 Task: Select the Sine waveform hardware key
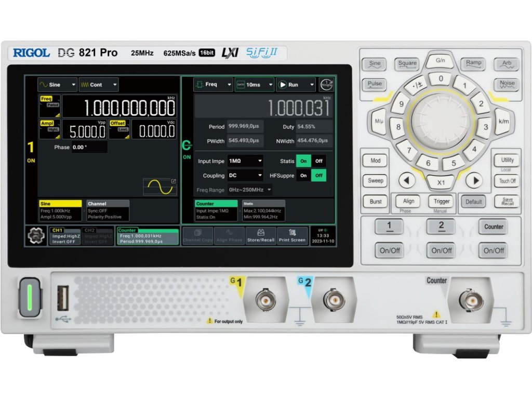pyautogui.click(x=374, y=64)
